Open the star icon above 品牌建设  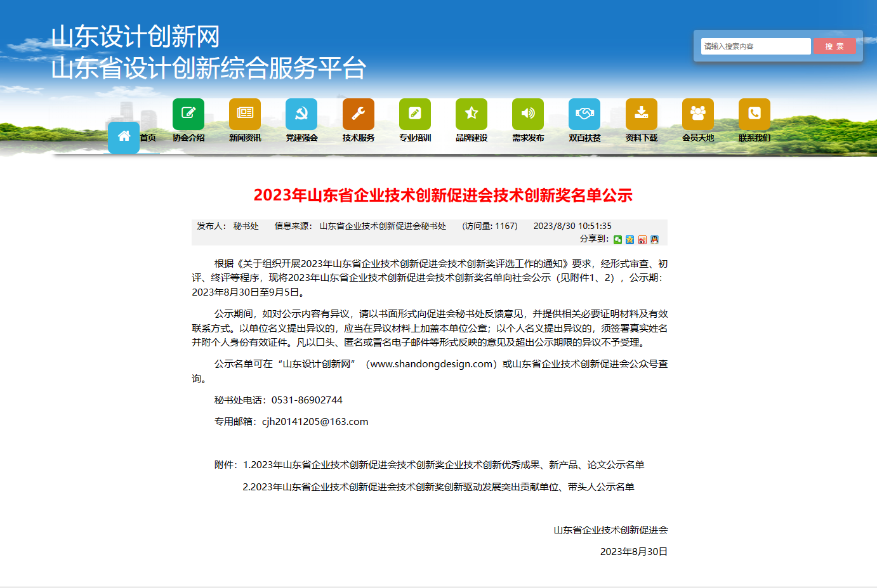pos(471,113)
